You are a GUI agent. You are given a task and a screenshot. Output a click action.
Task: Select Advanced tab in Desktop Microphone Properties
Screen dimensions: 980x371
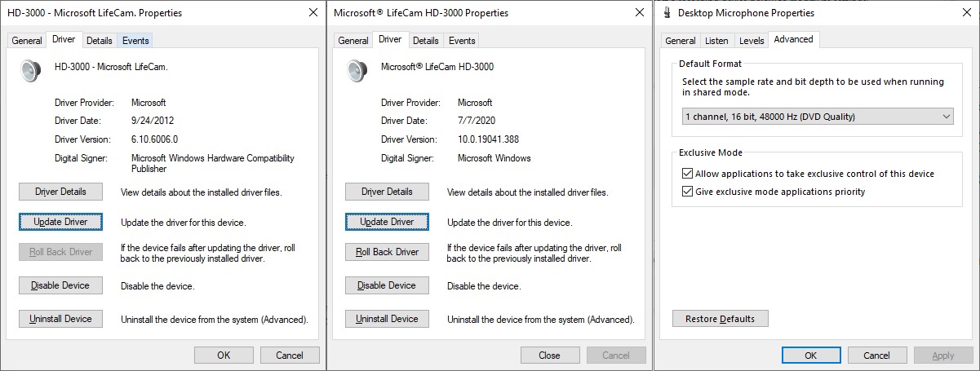pyautogui.click(x=793, y=39)
